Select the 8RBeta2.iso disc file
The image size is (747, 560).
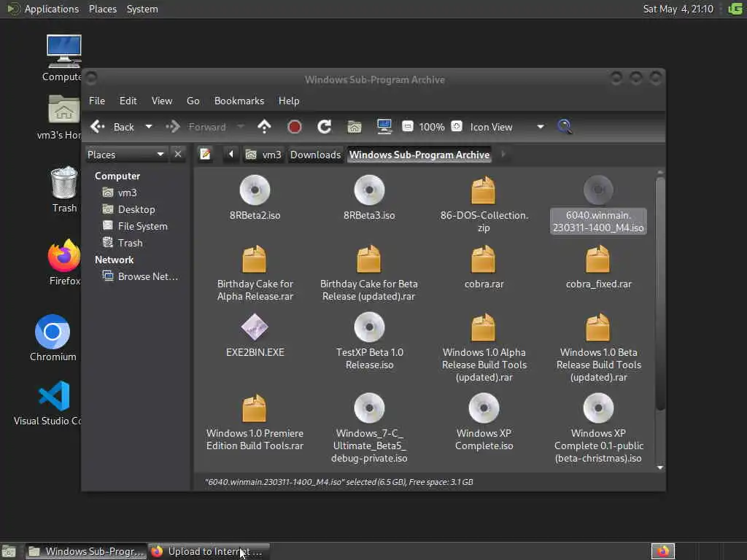(x=255, y=197)
